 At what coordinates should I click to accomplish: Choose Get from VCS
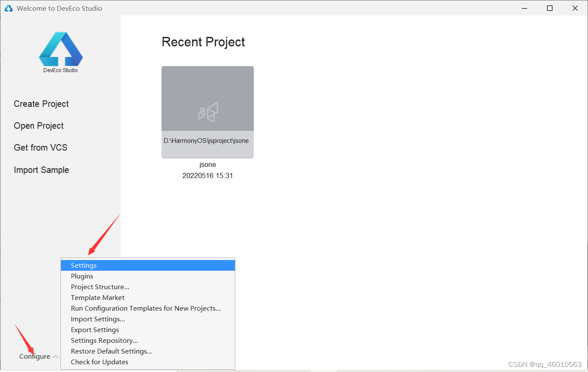(40, 148)
